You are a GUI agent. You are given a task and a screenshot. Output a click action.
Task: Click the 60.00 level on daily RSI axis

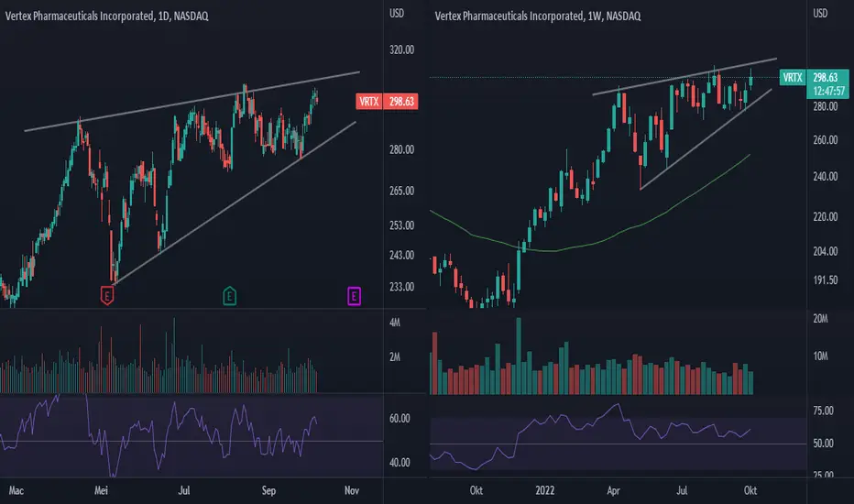point(400,419)
